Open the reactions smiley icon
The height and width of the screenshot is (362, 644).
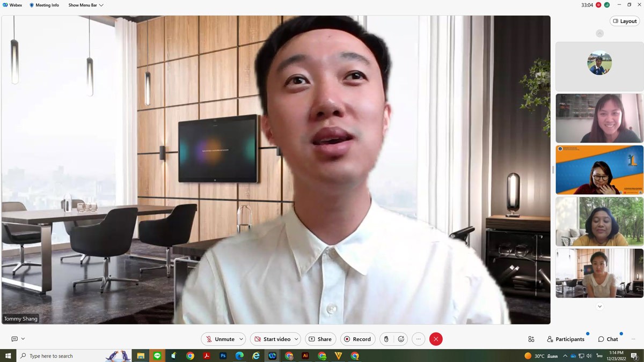click(401, 339)
